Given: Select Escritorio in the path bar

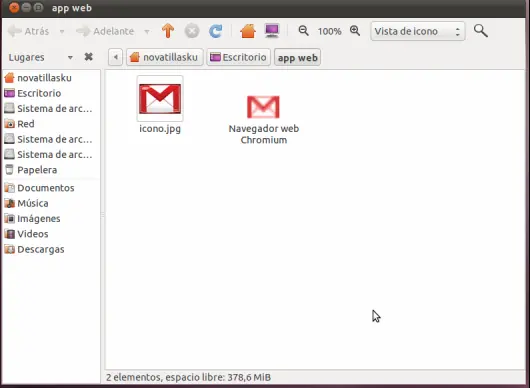Looking at the screenshot, I should pos(238,57).
